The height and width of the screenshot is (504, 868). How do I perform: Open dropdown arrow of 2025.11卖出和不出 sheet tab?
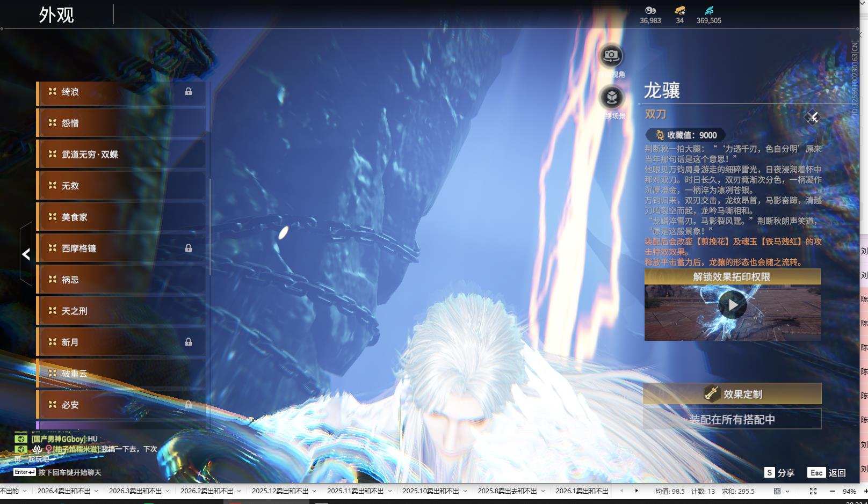point(389,491)
